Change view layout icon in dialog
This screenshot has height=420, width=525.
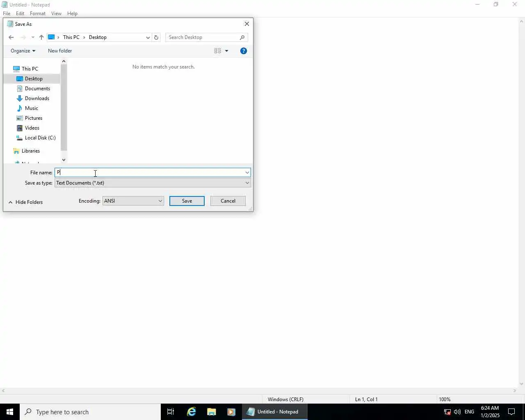217,51
